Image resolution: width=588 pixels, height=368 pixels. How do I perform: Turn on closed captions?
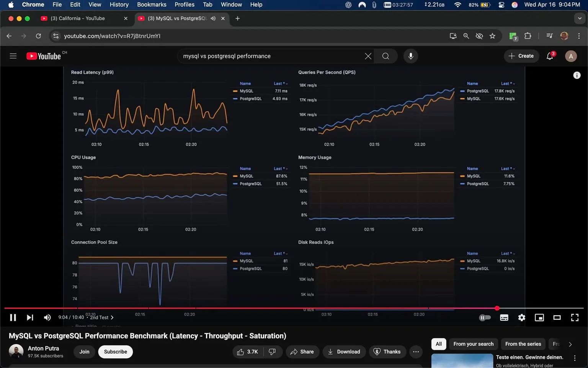pos(504,317)
